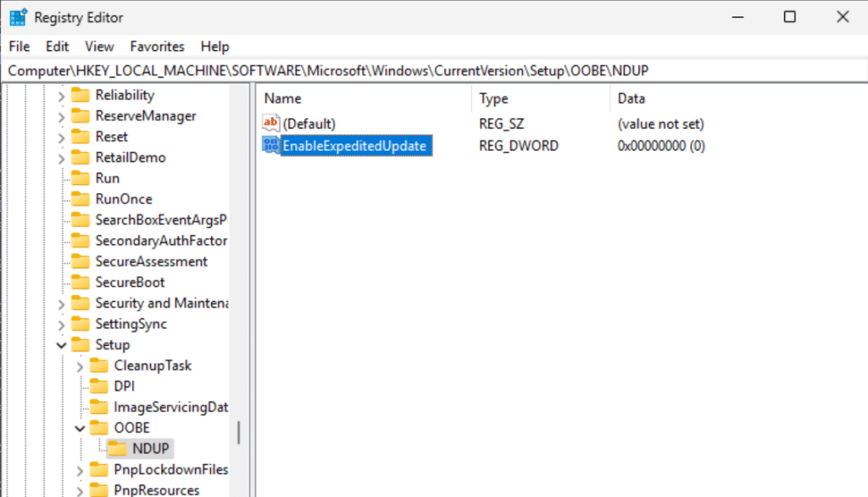This screenshot has width=868, height=497.
Task: Click the REG_DWORD type cell
Action: (x=519, y=146)
